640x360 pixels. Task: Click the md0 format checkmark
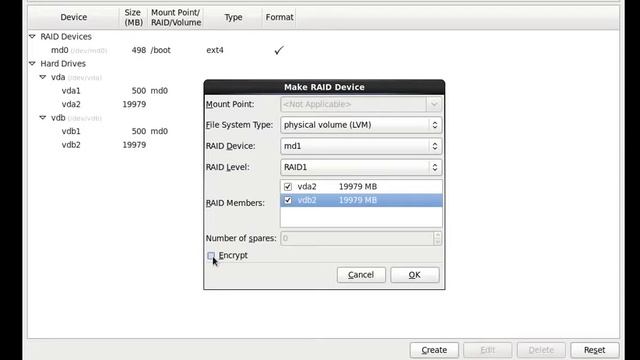(279, 50)
